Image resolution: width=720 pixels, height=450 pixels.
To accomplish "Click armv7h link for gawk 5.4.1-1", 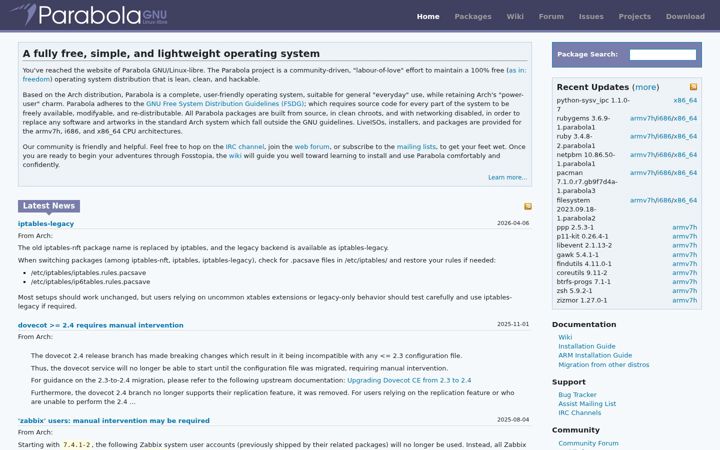I will (685, 255).
